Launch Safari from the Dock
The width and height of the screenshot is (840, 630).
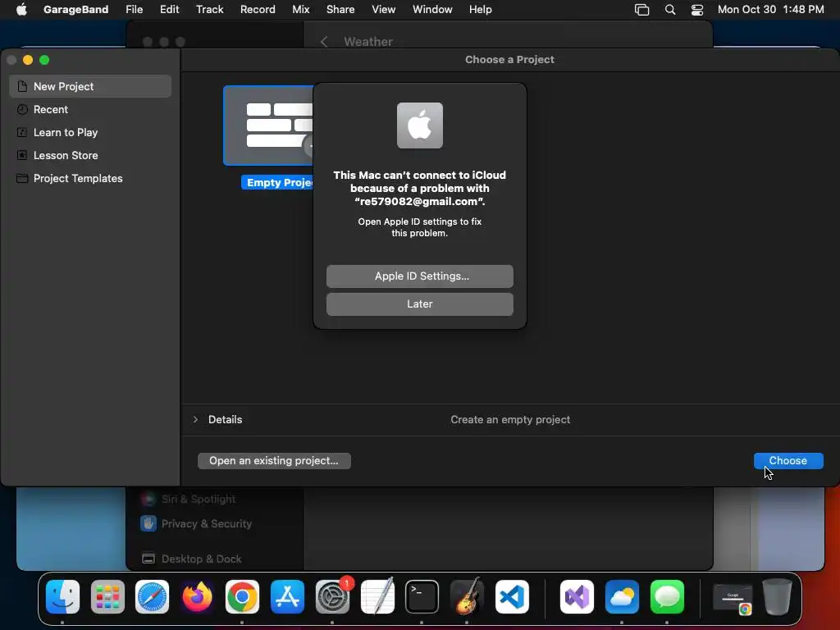(152, 596)
